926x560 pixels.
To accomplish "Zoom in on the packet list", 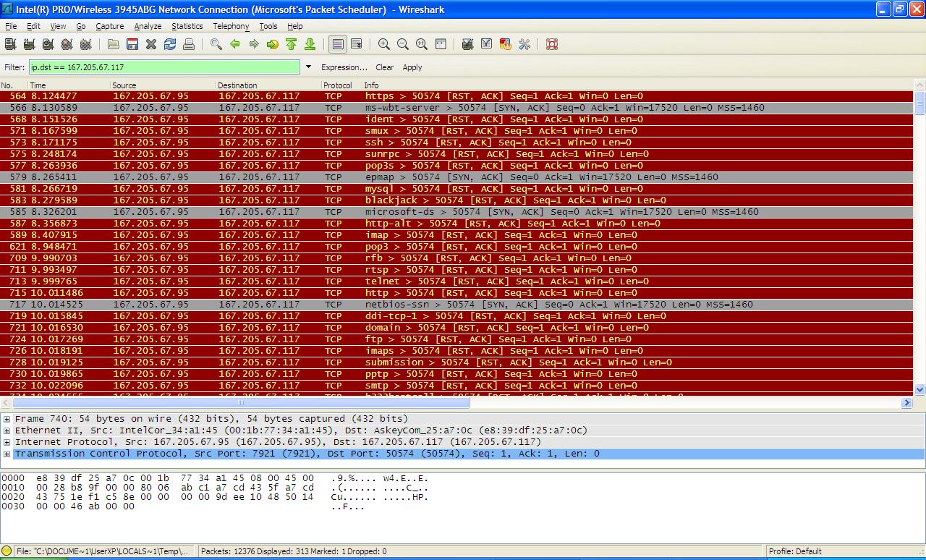I will [x=383, y=44].
